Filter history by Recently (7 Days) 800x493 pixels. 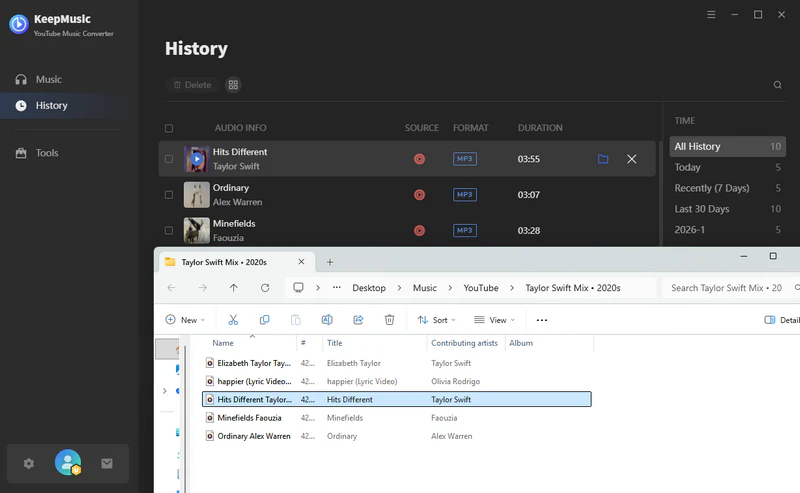coord(728,188)
